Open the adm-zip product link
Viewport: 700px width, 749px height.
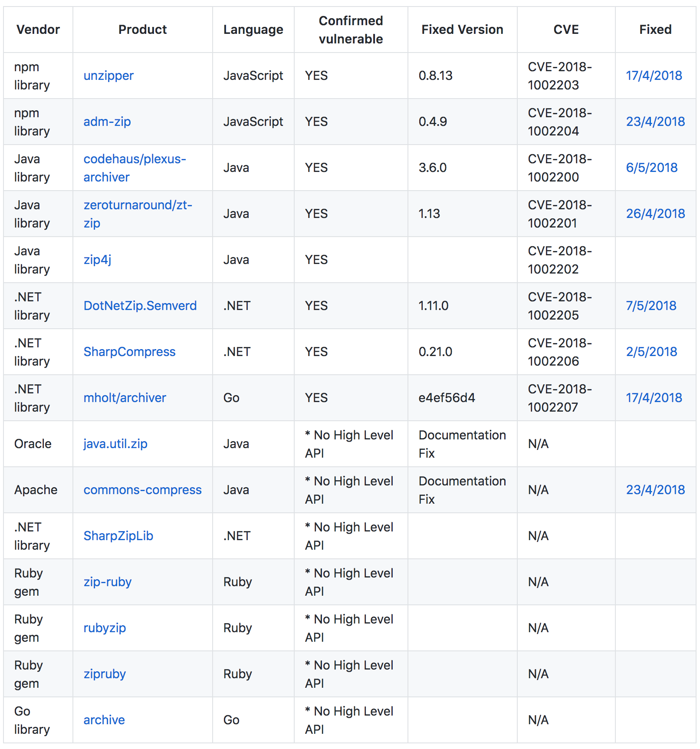point(107,122)
